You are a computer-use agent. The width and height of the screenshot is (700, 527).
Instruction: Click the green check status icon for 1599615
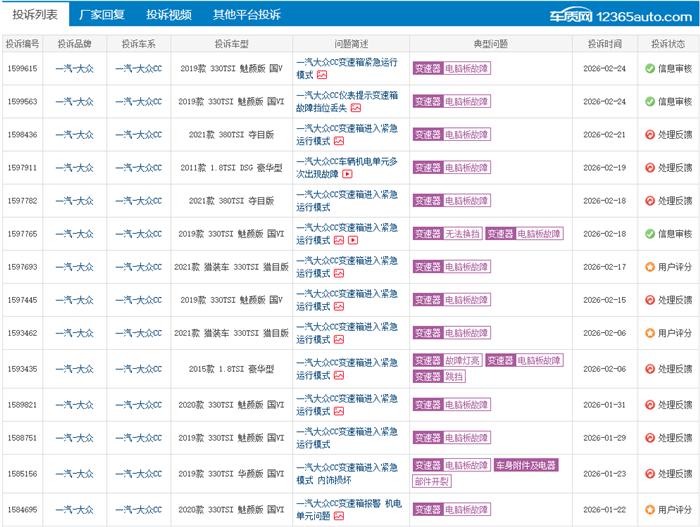pyautogui.click(x=650, y=69)
